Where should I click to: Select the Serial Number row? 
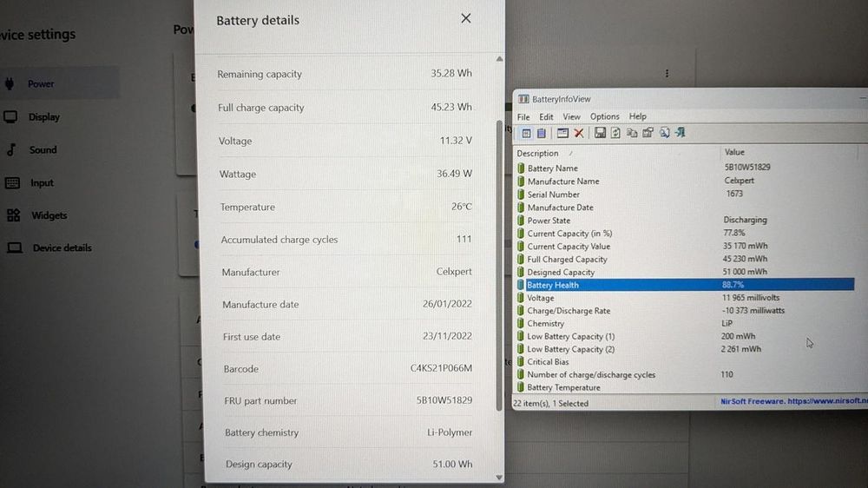point(686,195)
